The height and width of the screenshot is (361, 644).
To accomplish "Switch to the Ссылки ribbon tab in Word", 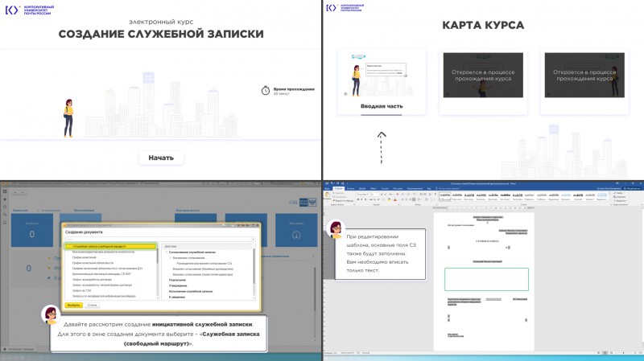I will tap(385, 189).
